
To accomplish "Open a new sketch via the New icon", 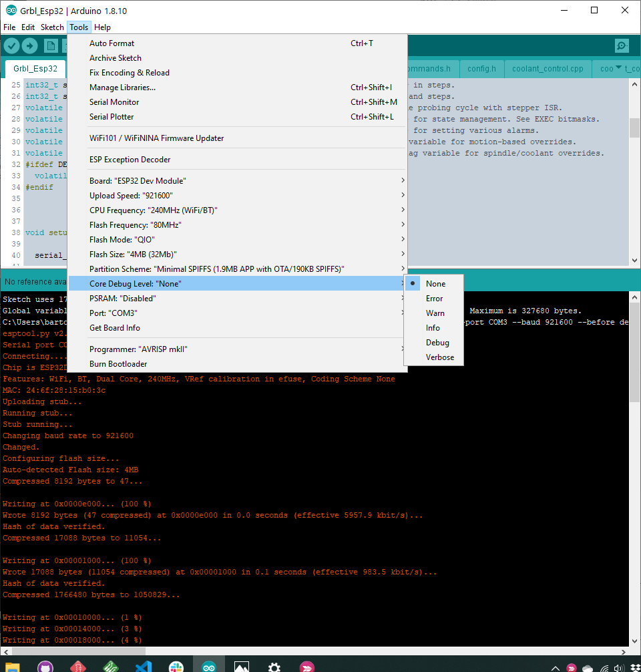I will tap(50, 45).
